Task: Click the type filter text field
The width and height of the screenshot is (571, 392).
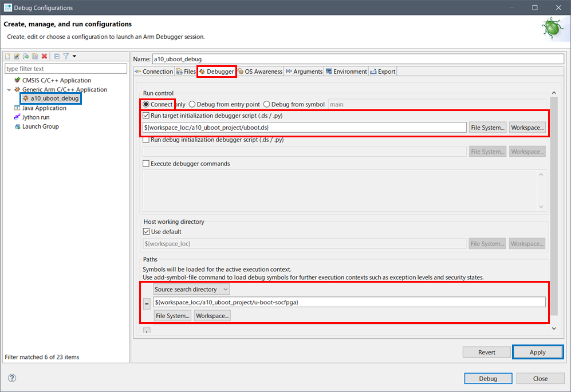Action: tap(65, 69)
